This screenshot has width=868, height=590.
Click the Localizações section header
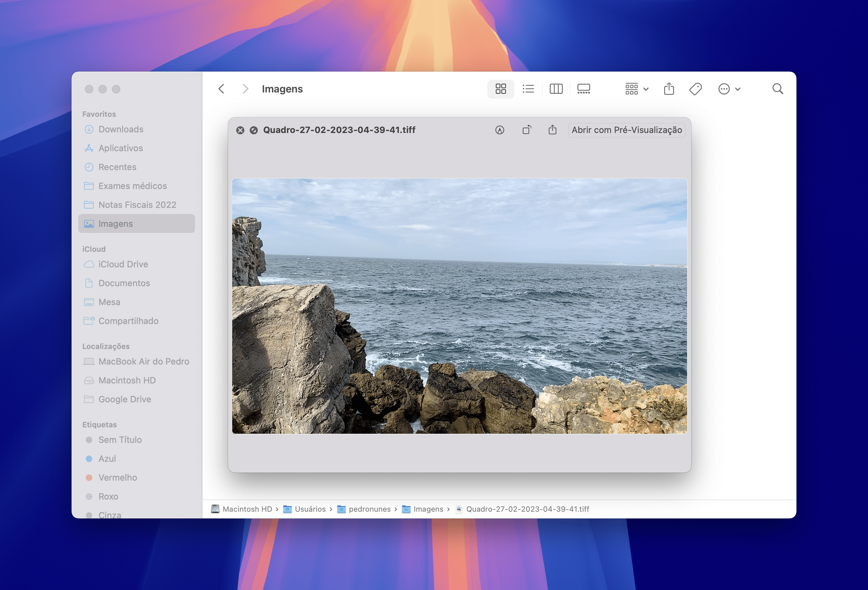point(106,346)
